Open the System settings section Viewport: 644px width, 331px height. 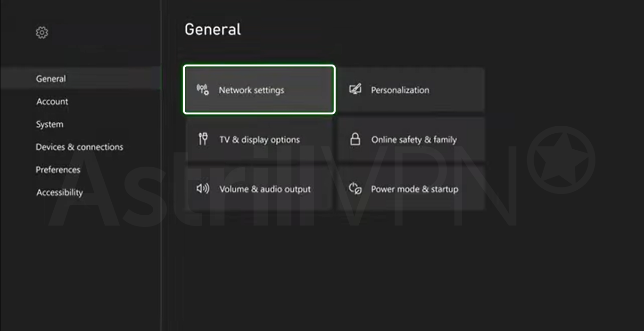tap(49, 124)
